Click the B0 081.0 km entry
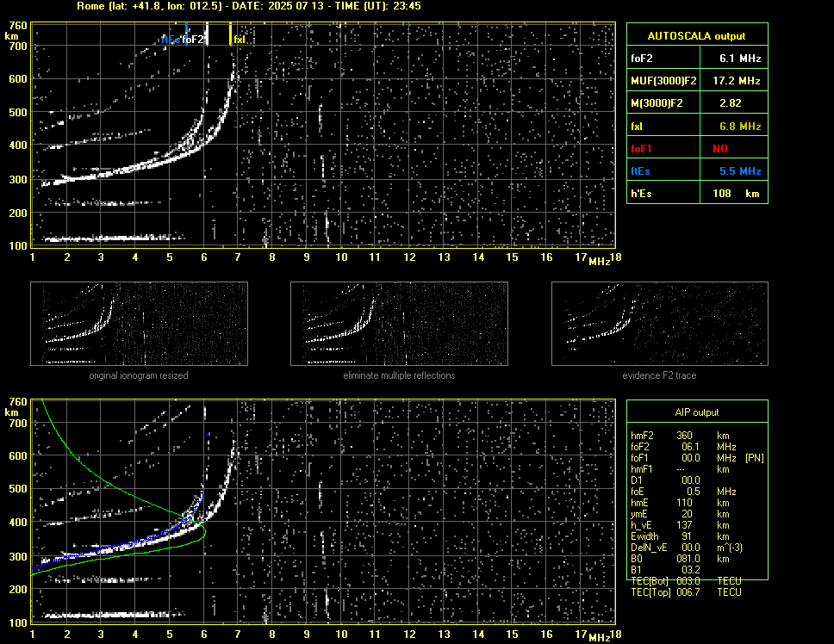Image resolution: width=834 pixels, height=644 pixels. pyautogui.click(x=680, y=559)
